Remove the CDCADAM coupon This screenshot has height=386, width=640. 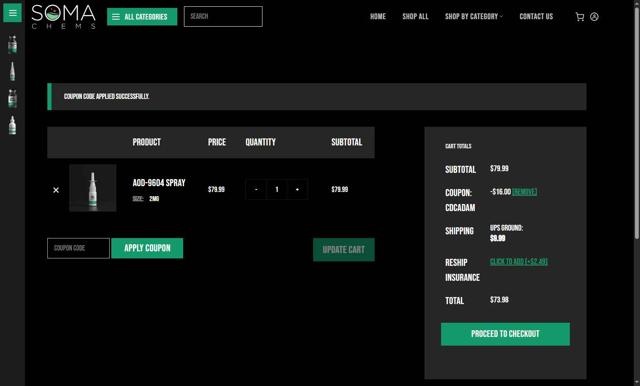coord(524,192)
